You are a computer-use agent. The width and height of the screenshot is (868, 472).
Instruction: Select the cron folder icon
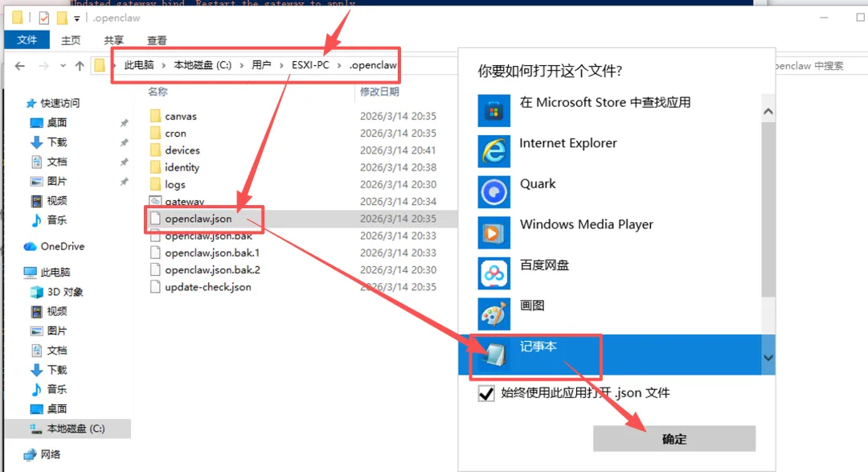pyautogui.click(x=156, y=133)
